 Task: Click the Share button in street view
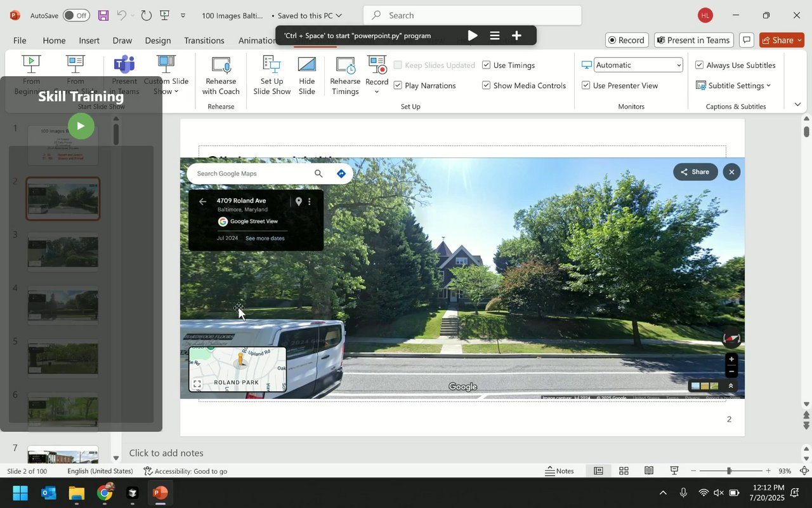tap(695, 171)
